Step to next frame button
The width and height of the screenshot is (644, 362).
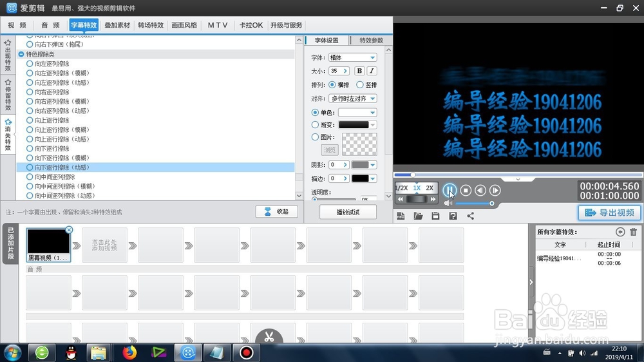495,190
